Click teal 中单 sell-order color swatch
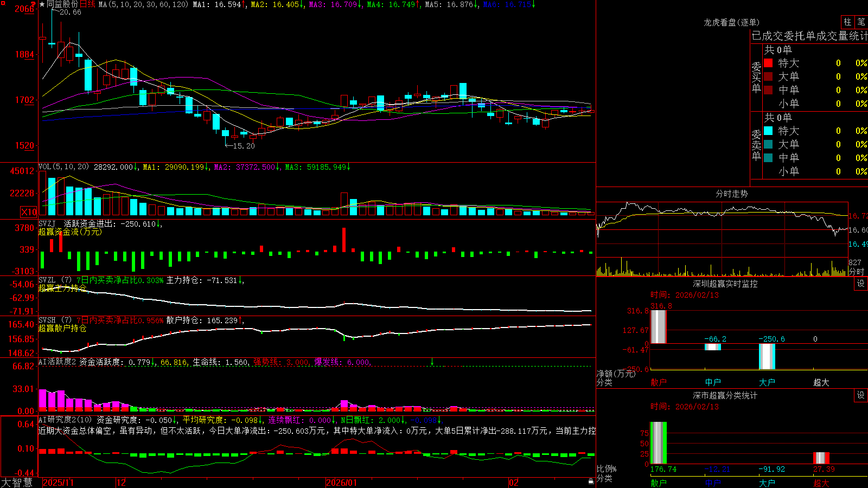Image resolution: width=868 pixels, height=488 pixels. (768, 158)
